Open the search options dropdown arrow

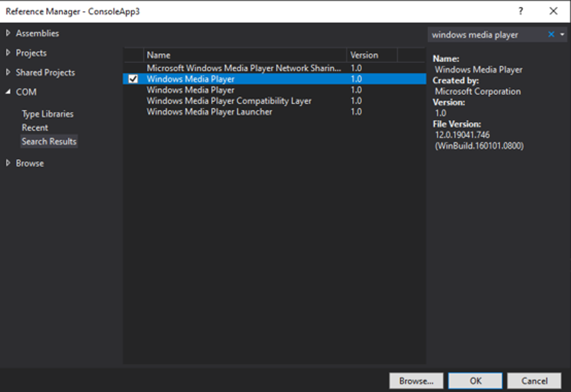pyautogui.click(x=562, y=34)
